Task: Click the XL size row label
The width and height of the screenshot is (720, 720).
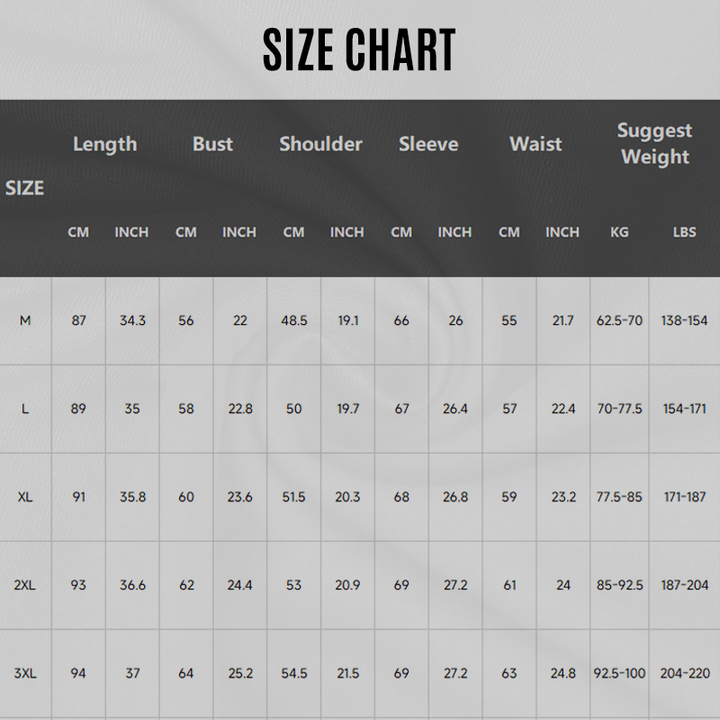Action: 25,497
